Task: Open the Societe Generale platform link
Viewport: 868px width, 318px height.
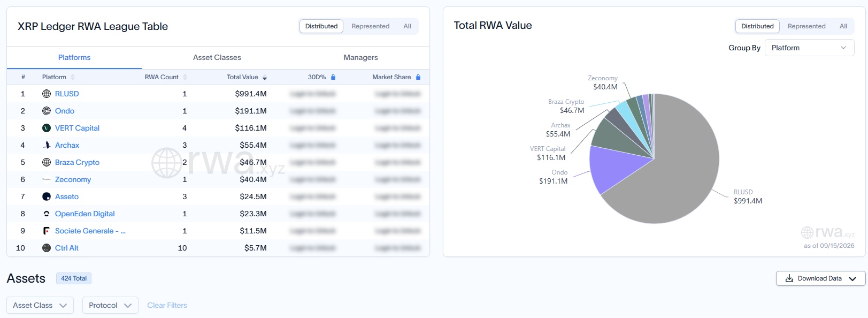Action: (x=90, y=231)
